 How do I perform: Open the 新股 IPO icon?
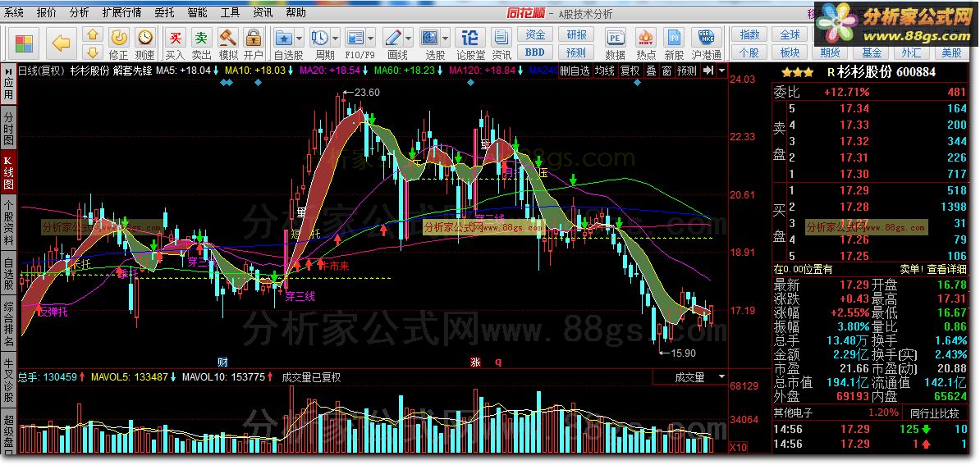coord(674,38)
